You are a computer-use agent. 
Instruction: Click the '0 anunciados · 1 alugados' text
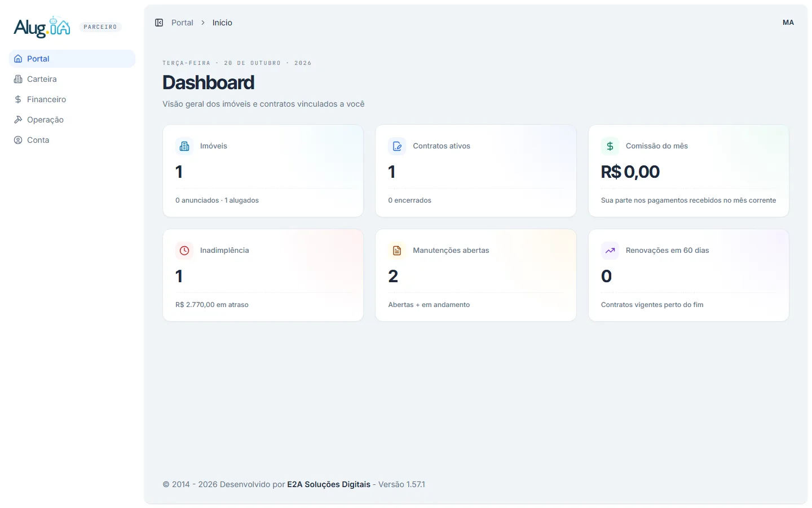[217, 200]
